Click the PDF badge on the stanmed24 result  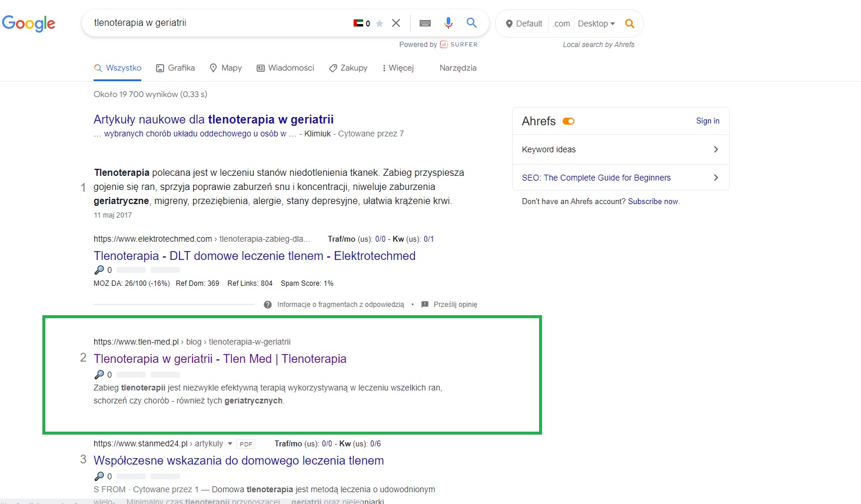(x=246, y=444)
